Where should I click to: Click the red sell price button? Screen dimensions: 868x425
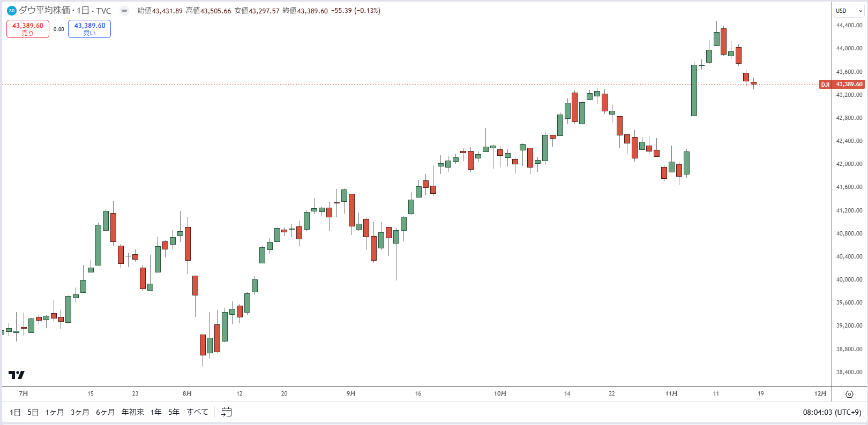(x=28, y=29)
